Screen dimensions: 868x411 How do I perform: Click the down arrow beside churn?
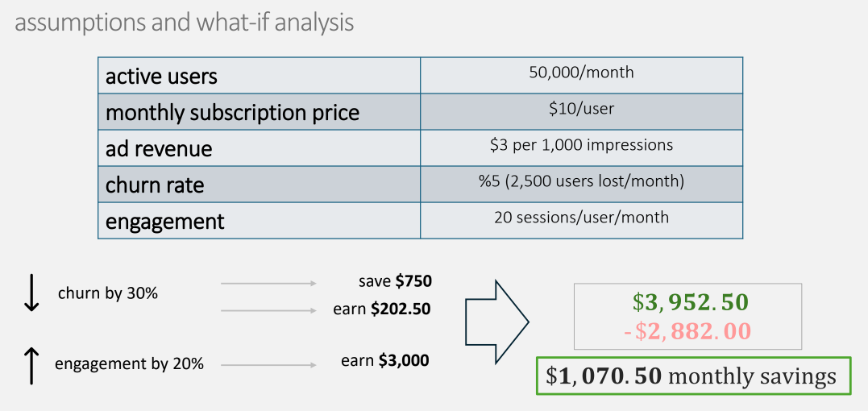click(x=31, y=293)
